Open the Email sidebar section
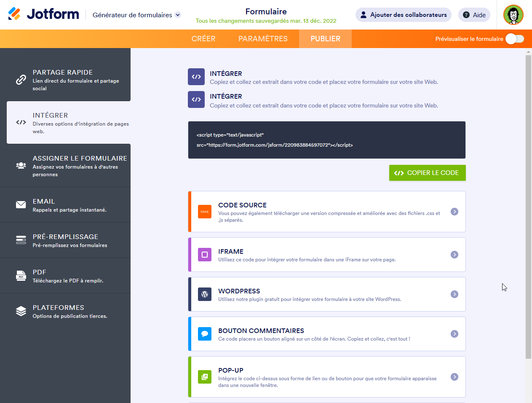 [x=65, y=204]
